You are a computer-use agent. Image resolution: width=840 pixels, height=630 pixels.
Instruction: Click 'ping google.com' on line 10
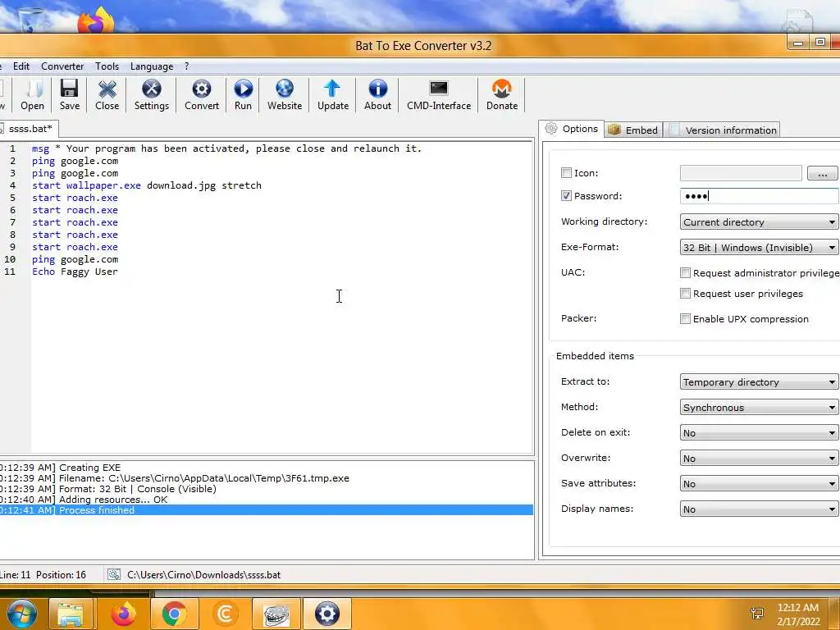click(75, 259)
